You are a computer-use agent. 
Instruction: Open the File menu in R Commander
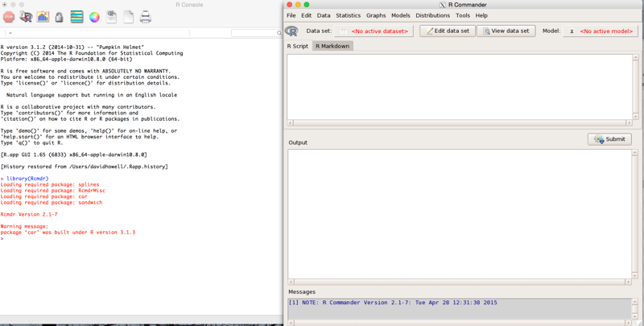click(291, 15)
